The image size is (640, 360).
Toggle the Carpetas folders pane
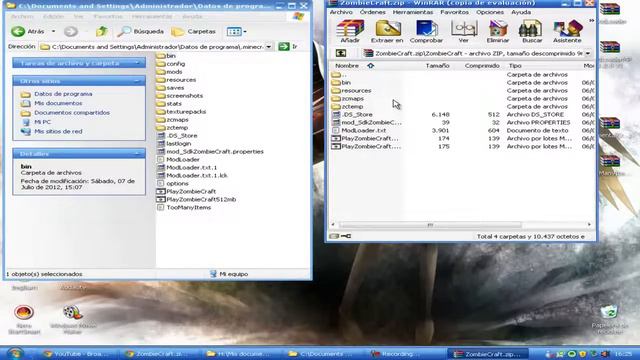[193, 31]
